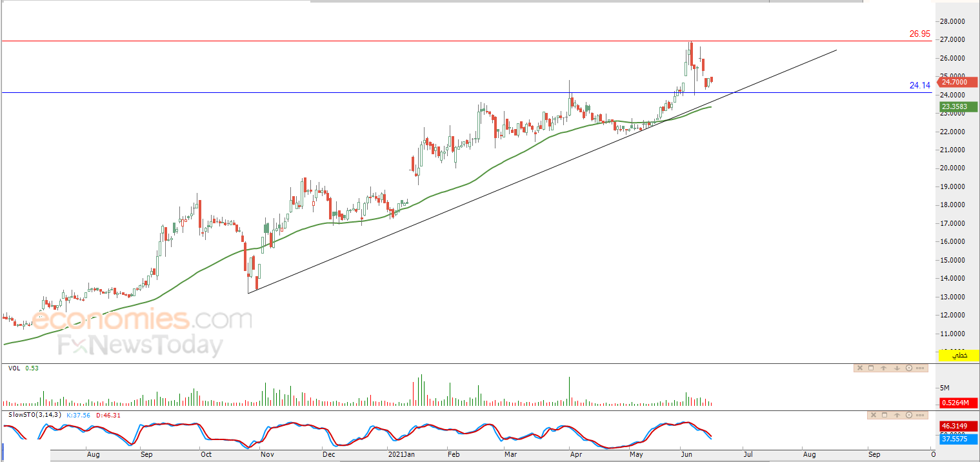Click the support level label 24.14
The width and height of the screenshot is (980, 462).
[919, 85]
